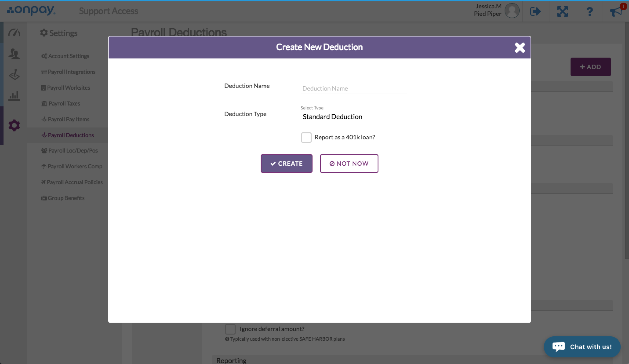Open help via question mark icon
Viewport: 629px width, 364px height.
pyautogui.click(x=589, y=11)
